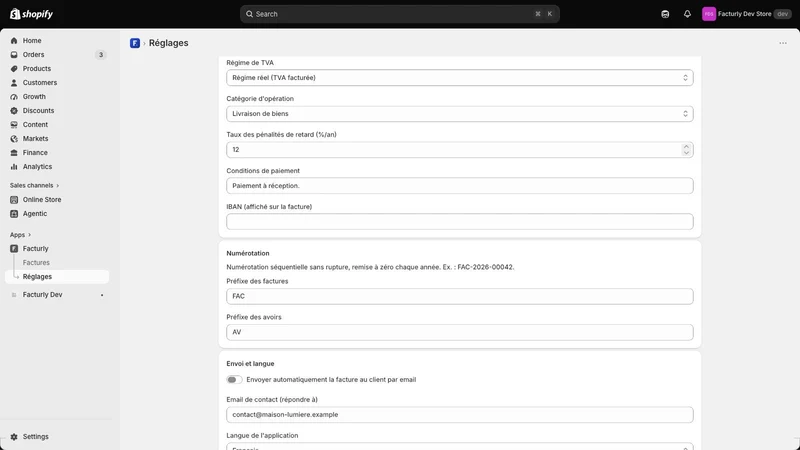Image resolution: width=800 pixels, height=450 pixels.
Task: Open Finance in the sidebar
Action: click(x=35, y=153)
